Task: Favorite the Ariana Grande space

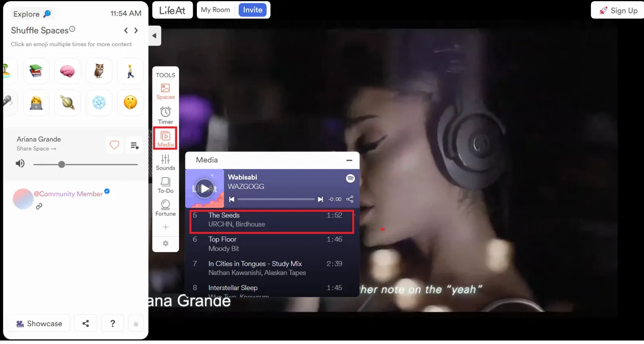Action: tap(114, 145)
